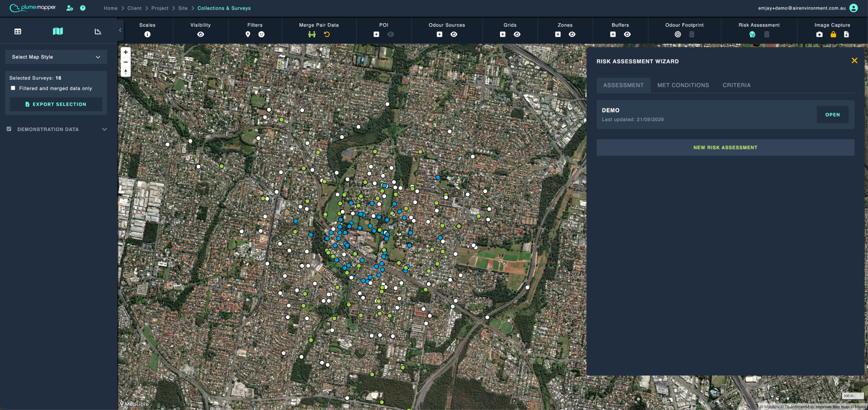
Task: Add a new Grid with plus icon
Action: 503,34
